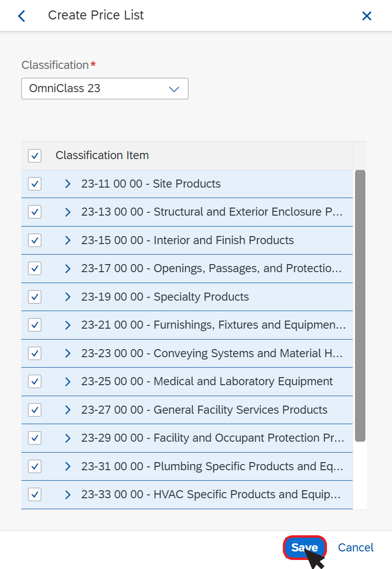Expand 23-33 00 00 HVAC Specific Products node

68,494
